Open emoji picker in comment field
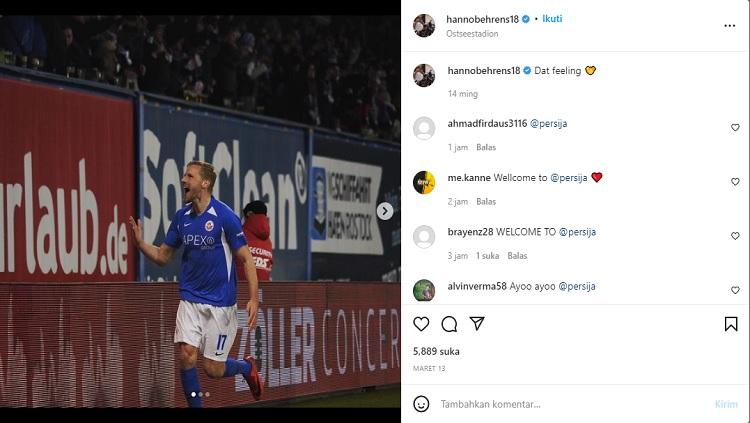The image size is (750, 423). 422,404
